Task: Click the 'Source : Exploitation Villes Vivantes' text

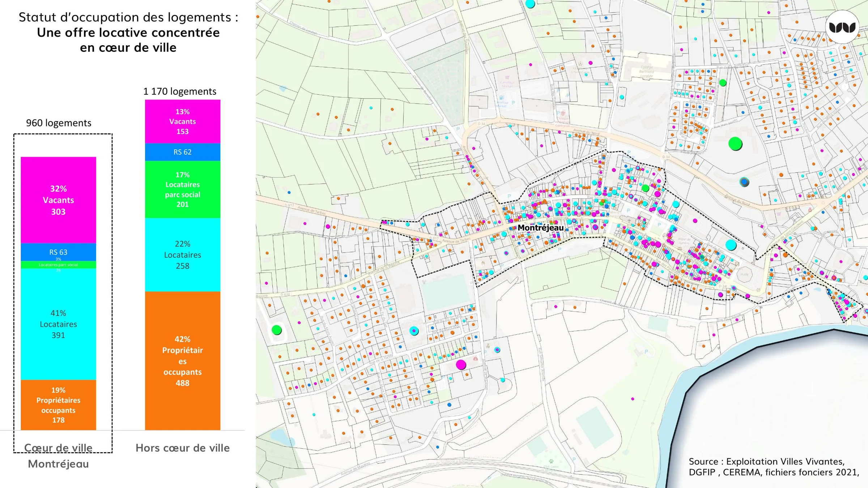Action: (x=767, y=462)
